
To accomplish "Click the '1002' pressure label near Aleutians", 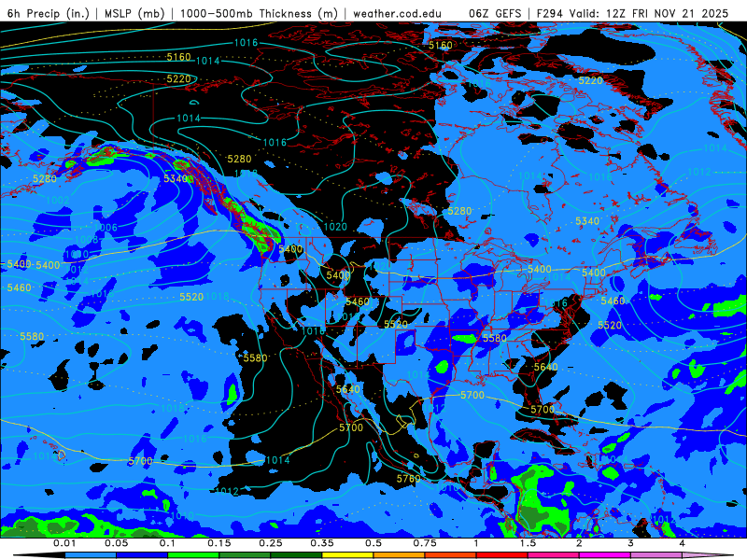I will click(x=58, y=200).
